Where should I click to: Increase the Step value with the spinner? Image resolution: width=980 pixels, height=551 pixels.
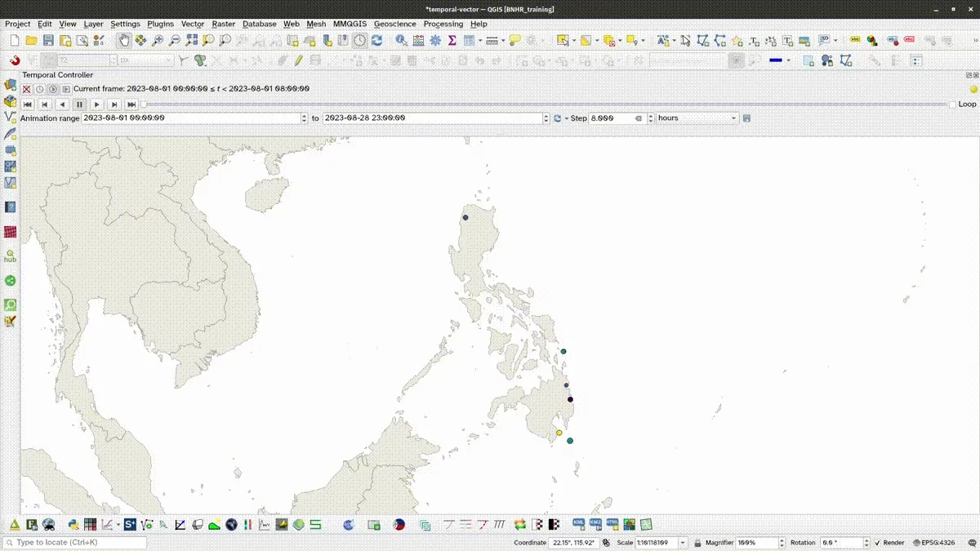651,115
